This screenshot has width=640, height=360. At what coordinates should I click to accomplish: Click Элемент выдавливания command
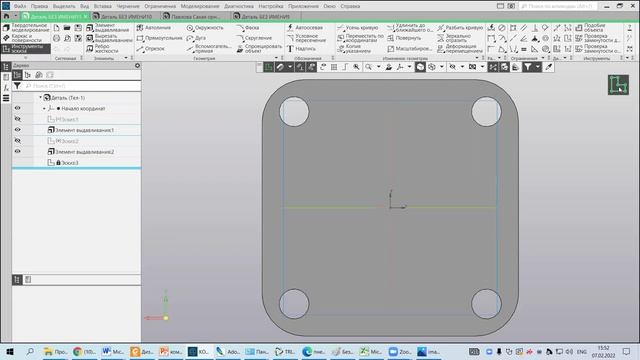pyautogui.click(x=108, y=27)
